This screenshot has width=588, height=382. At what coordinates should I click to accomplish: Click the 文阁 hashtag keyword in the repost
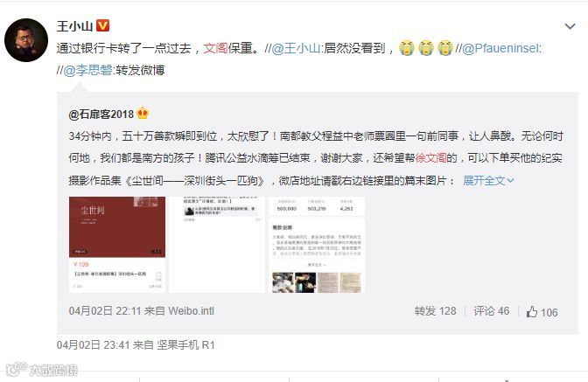215,48
